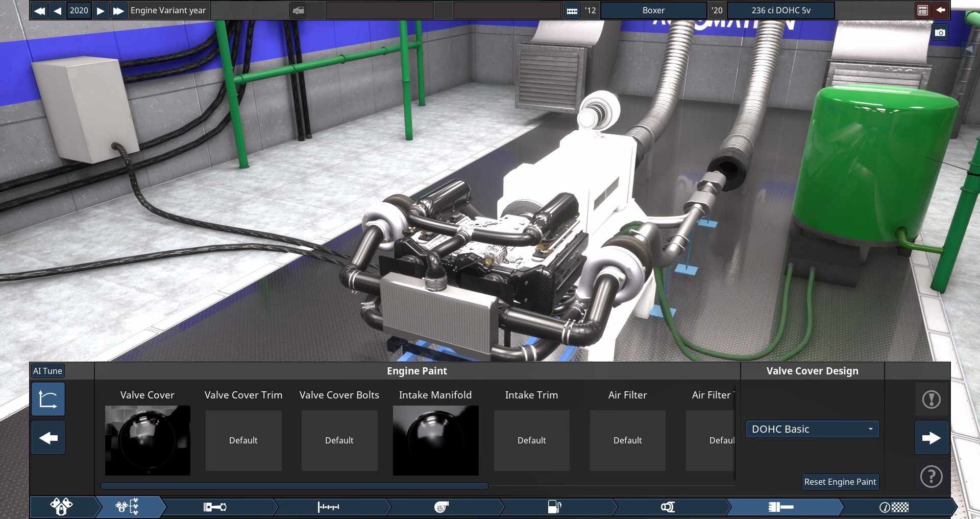The width and height of the screenshot is (980, 519).
Task: Step engine variant year back one year
Action: (58, 10)
